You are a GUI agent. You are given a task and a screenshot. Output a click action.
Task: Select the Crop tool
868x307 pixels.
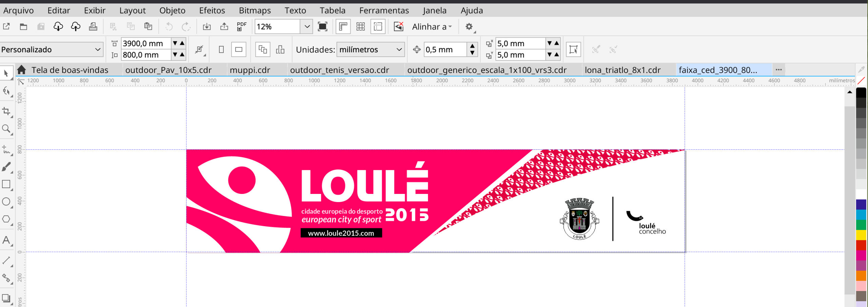pyautogui.click(x=7, y=111)
